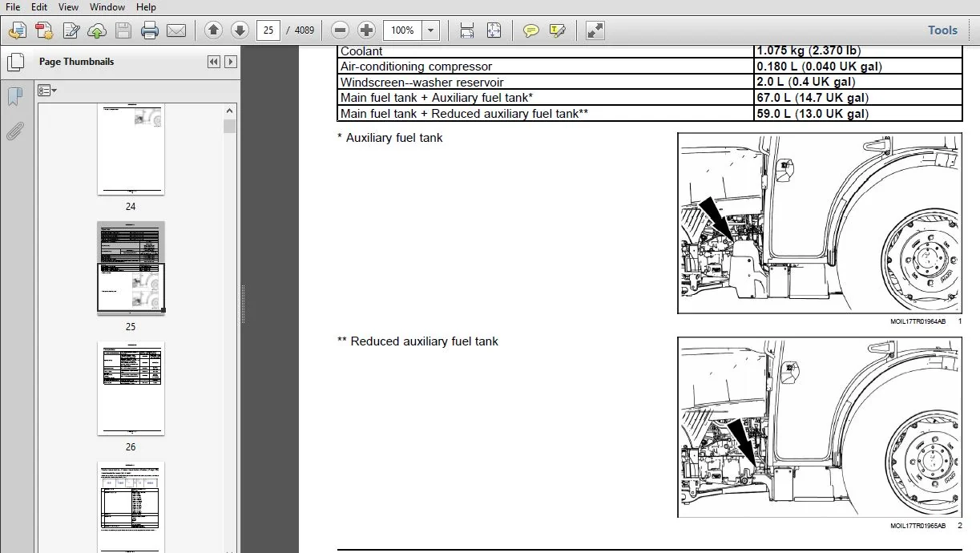The image size is (980, 553).
Task: Click the auxiliary fuel tank figure 1
Action: coord(820,223)
